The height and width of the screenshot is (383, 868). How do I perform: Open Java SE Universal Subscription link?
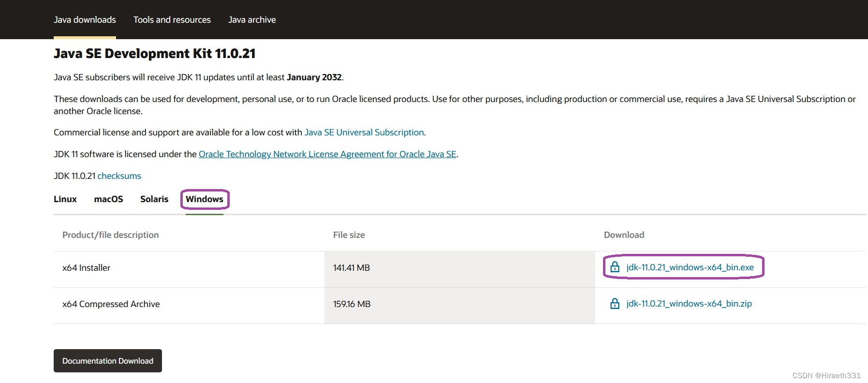pyautogui.click(x=364, y=133)
